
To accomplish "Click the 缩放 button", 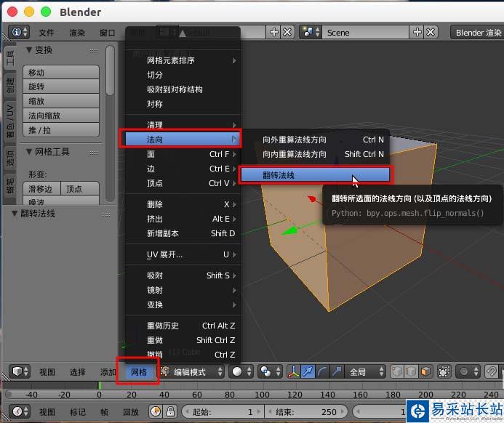I will point(61,101).
